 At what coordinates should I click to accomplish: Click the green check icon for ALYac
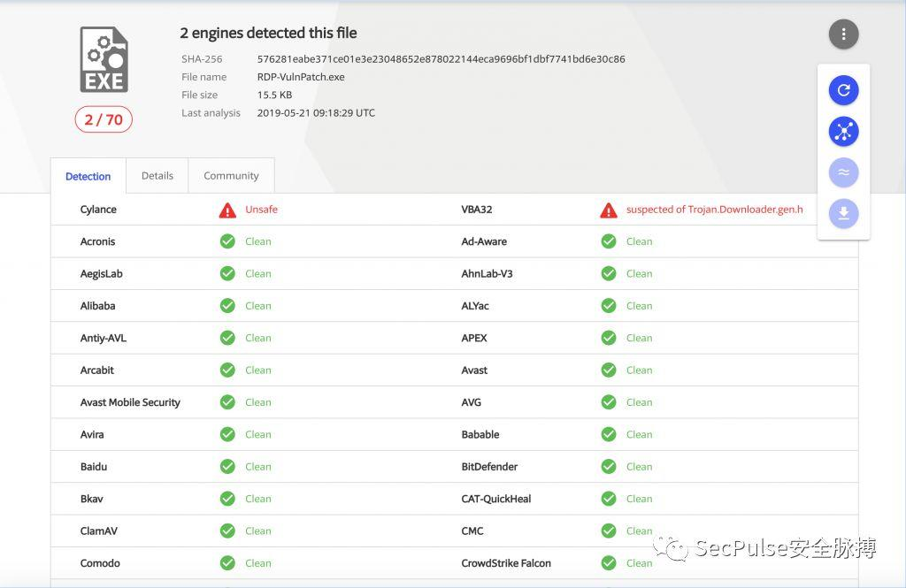tap(609, 306)
